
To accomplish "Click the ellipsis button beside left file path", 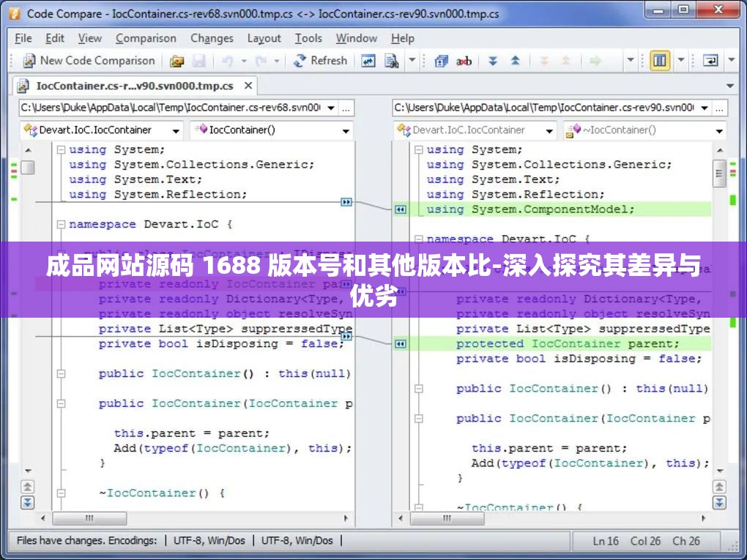I will [x=346, y=108].
